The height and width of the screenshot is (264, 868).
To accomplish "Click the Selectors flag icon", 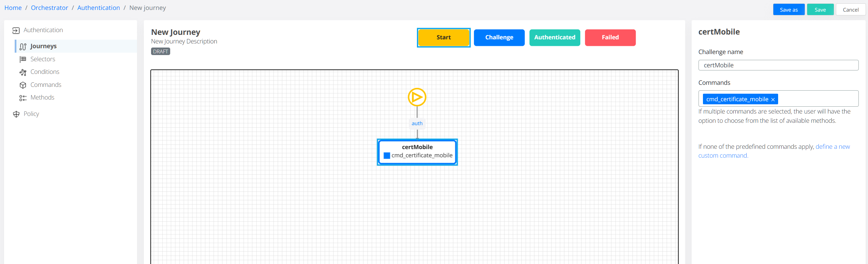I will click(x=23, y=59).
